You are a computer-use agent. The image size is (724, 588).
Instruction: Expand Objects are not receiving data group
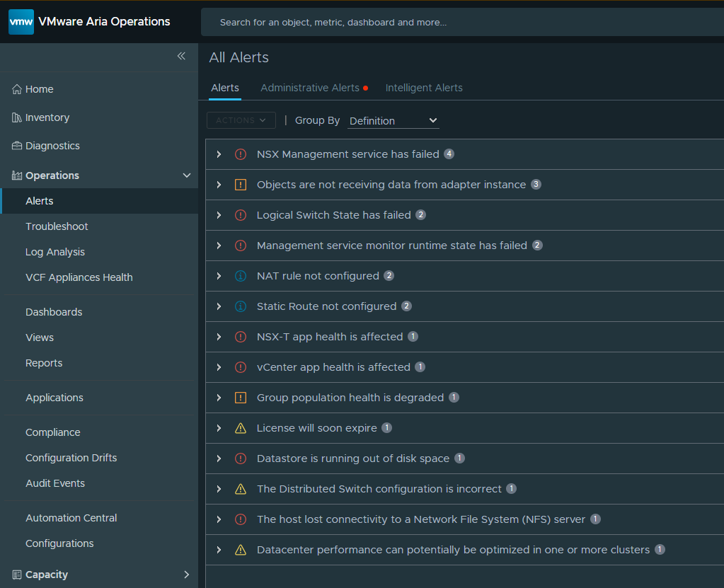coord(219,185)
